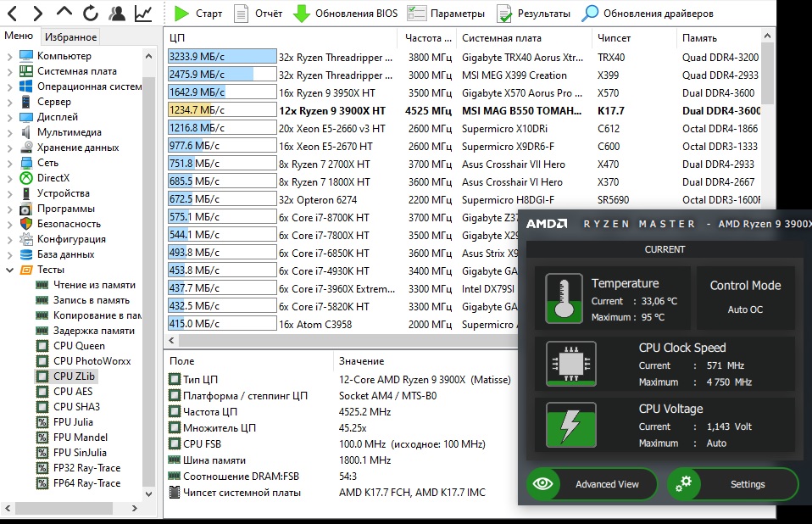Start benchmark with green Старт arrow
Screen dimensions: 812x524
[198, 14]
